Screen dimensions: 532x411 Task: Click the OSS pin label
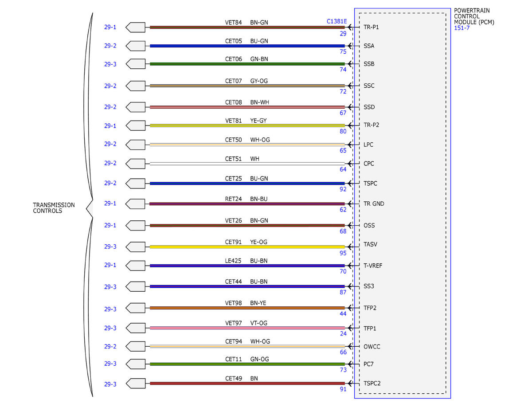point(369,225)
